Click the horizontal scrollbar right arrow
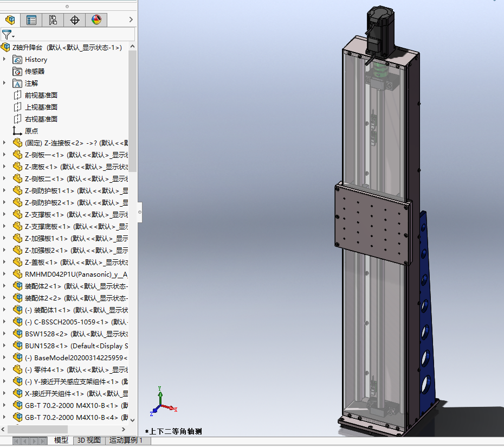 click(124, 429)
